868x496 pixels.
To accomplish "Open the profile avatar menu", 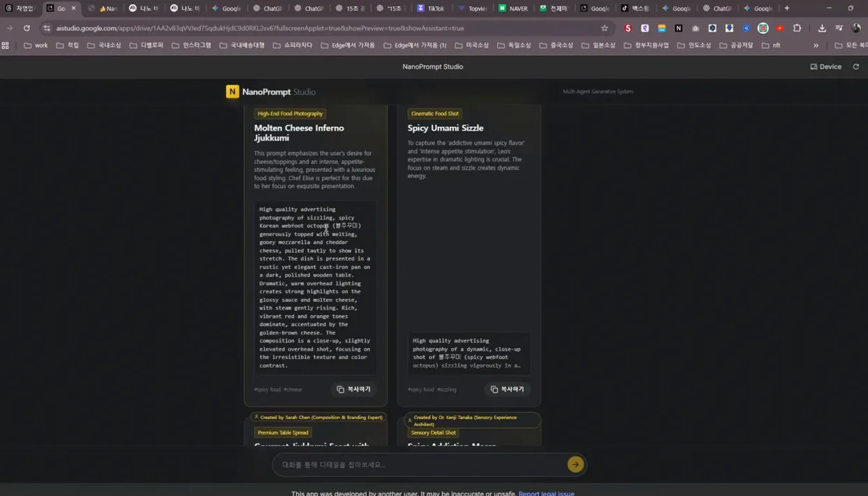I will coord(856,29).
